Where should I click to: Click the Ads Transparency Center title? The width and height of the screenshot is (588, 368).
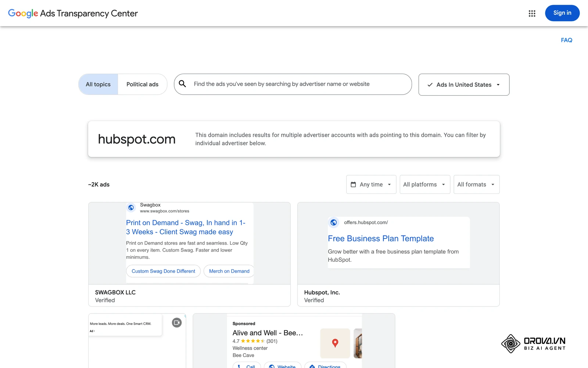pos(89,14)
